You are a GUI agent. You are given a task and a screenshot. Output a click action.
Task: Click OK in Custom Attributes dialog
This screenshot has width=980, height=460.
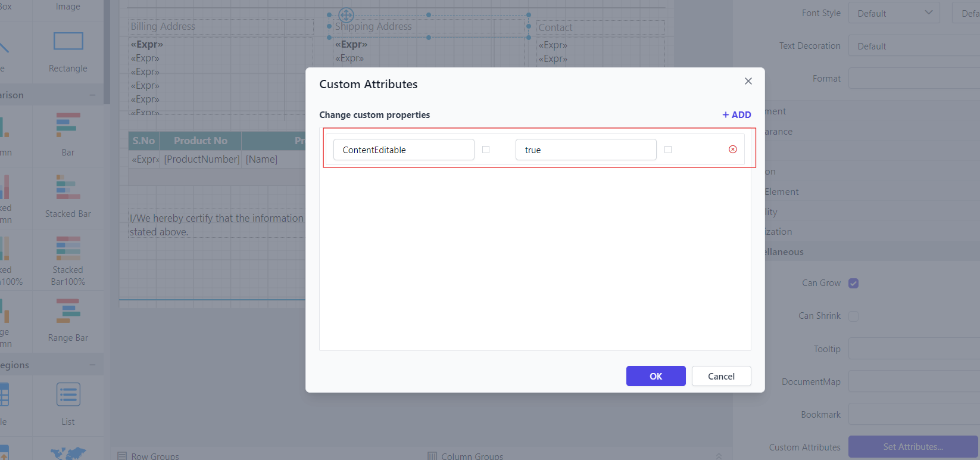[x=656, y=376]
